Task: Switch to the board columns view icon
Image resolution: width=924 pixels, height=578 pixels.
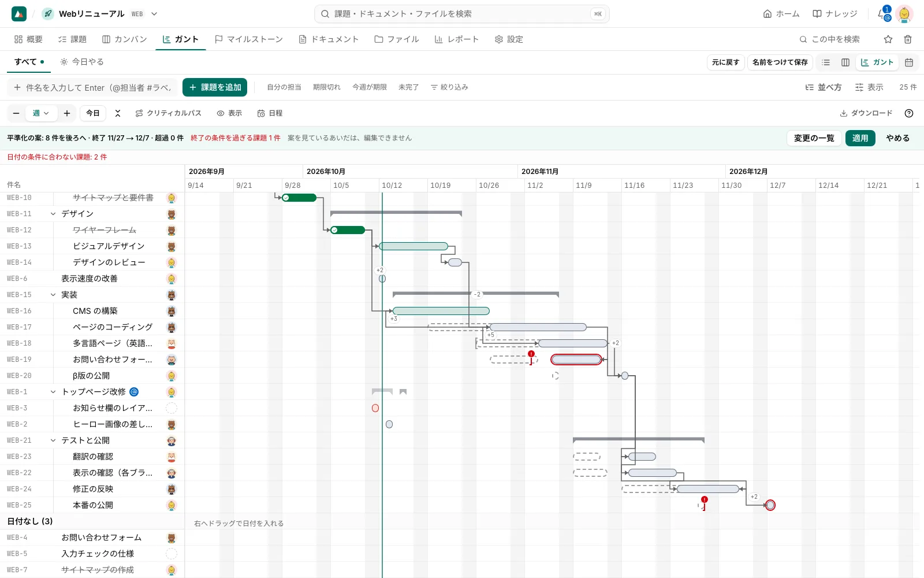Action: coord(845,62)
